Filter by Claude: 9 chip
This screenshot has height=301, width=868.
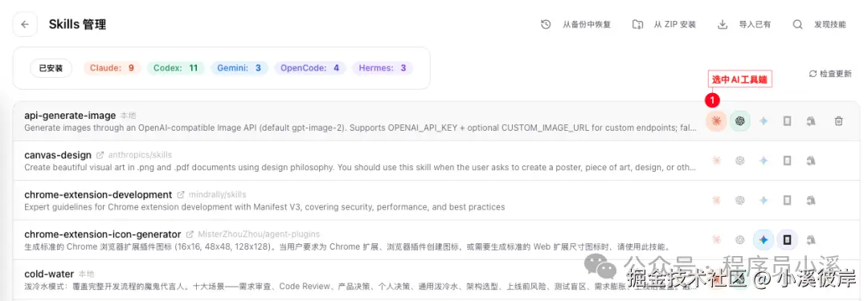click(113, 68)
